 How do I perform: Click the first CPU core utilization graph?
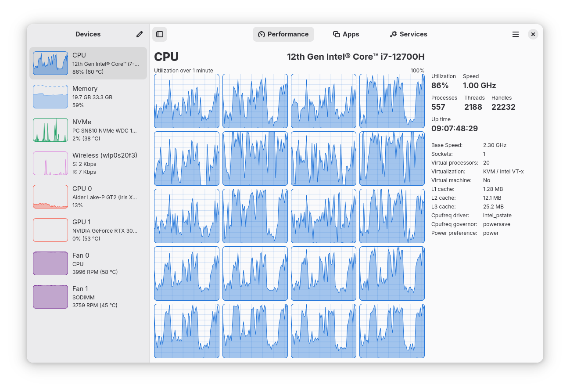click(x=186, y=101)
